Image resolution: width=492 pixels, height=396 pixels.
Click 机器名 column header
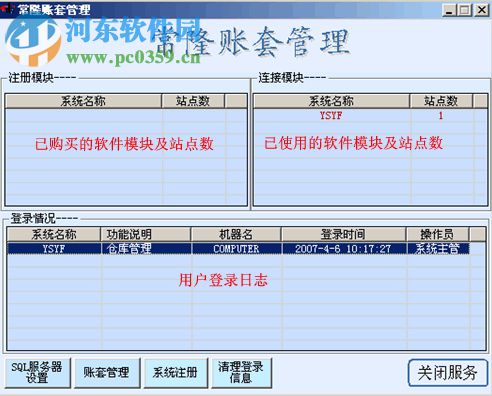pyautogui.click(x=236, y=234)
